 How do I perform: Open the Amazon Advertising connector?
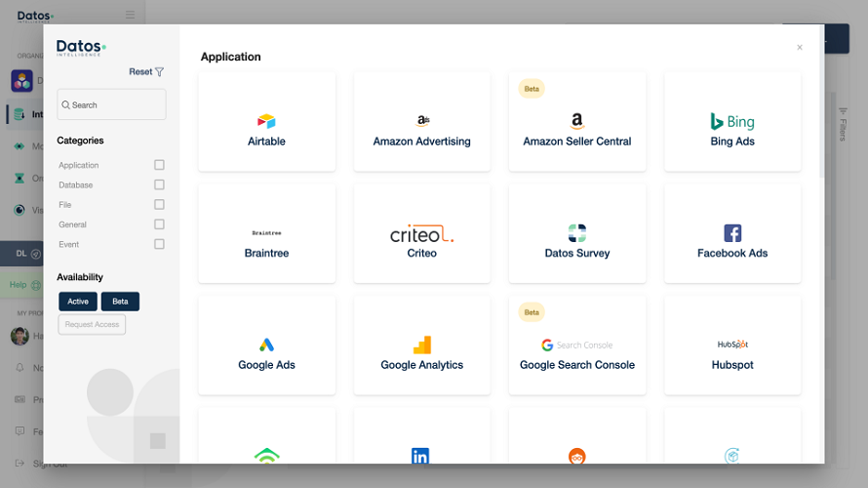(x=422, y=121)
